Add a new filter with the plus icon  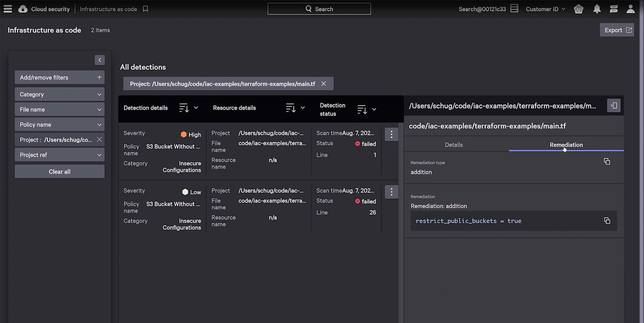click(100, 77)
